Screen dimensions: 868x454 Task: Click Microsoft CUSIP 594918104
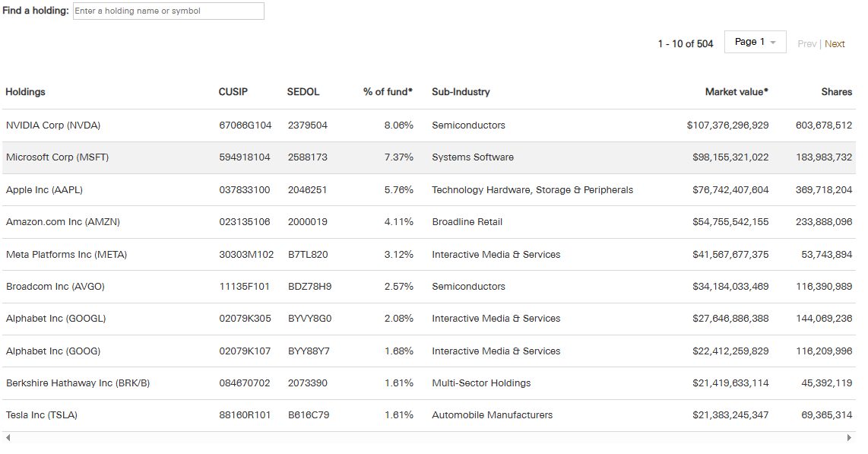(x=245, y=157)
